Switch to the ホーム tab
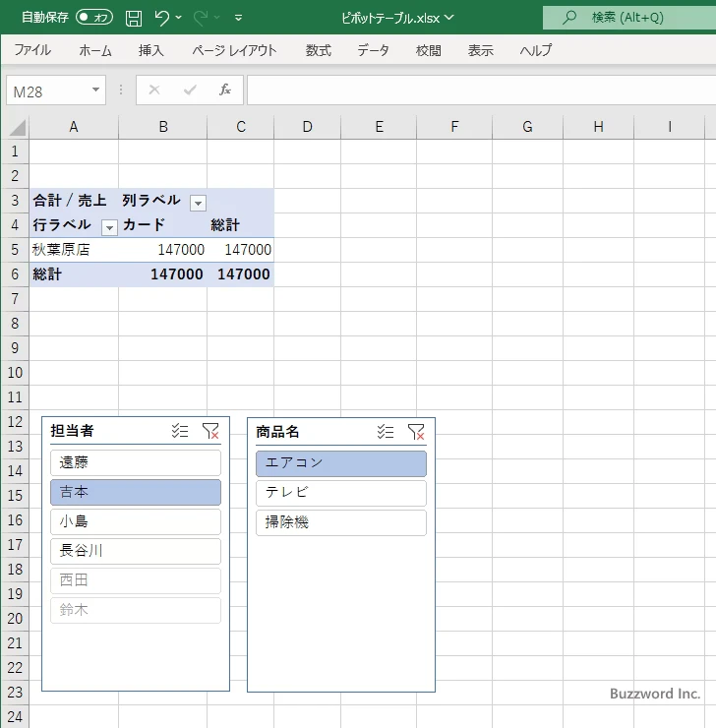Screen dimensions: 716x728 (95, 50)
